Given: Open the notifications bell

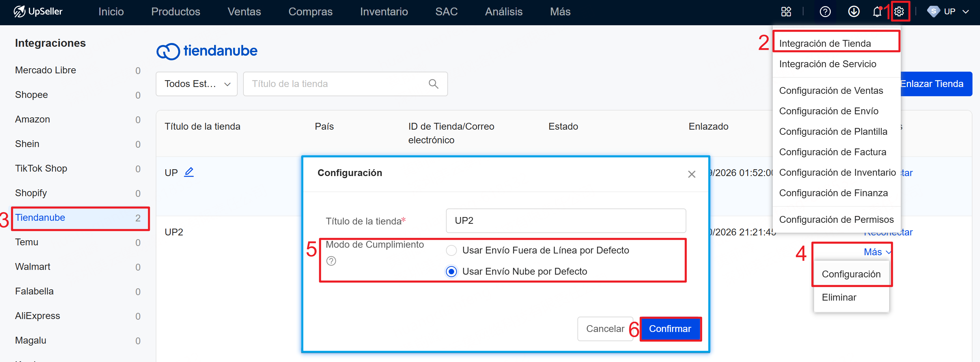Looking at the screenshot, I should point(877,12).
